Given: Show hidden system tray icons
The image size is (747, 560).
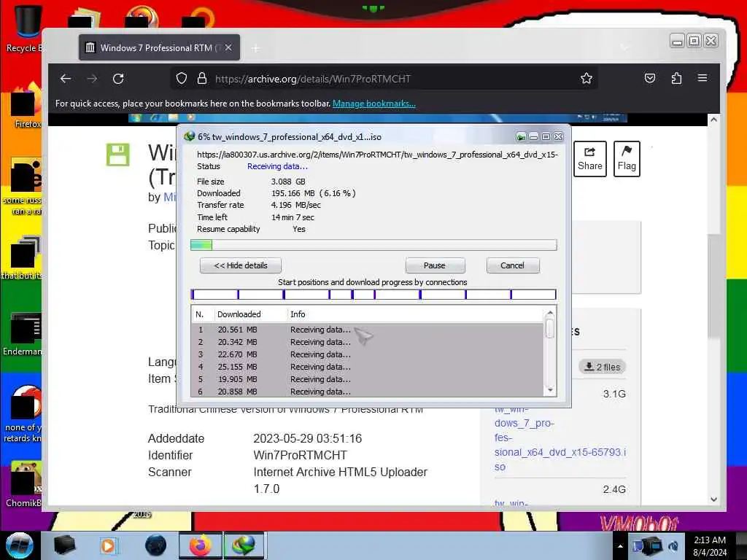Looking at the screenshot, I should pyautogui.click(x=620, y=546).
